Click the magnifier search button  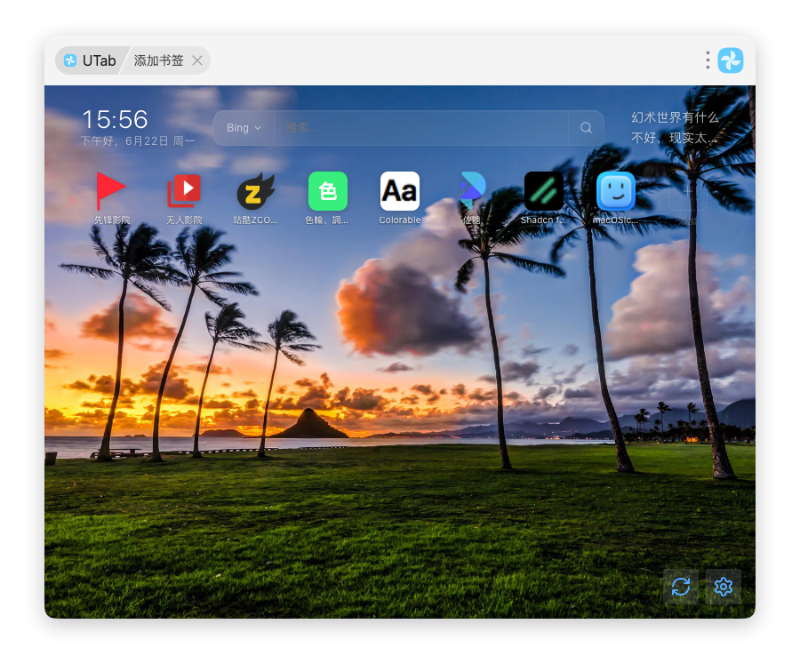(x=587, y=128)
